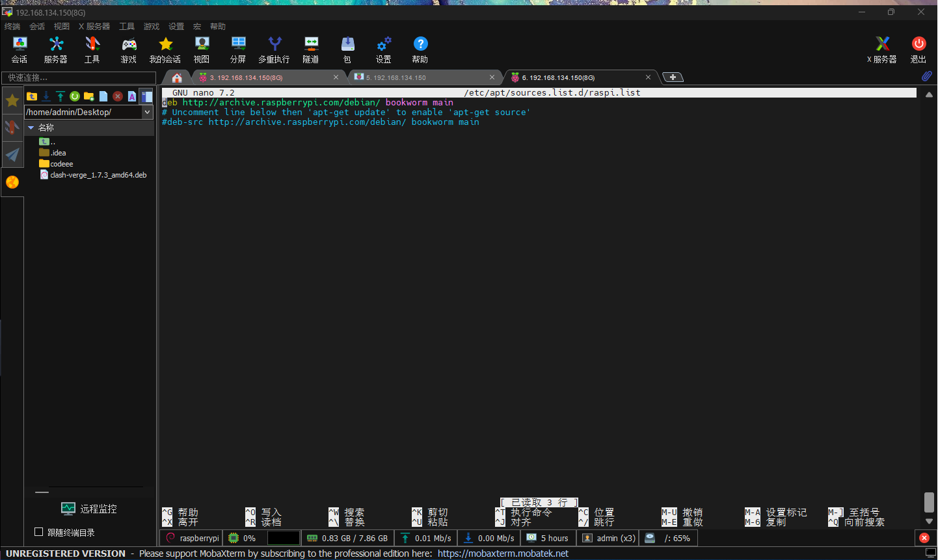Screen dimensions: 938x560
Task: Click the 多重执行 (MultiExec) toolbar button
Action: pyautogui.click(x=275, y=50)
